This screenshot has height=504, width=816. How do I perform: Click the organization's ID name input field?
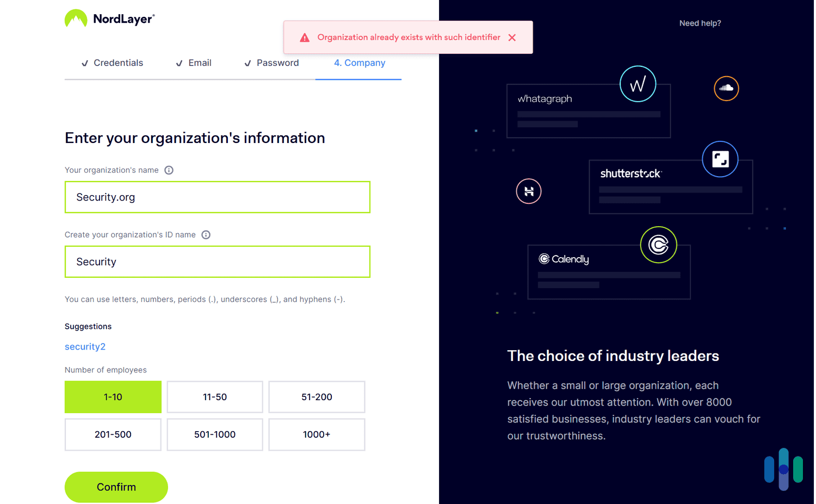(x=218, y=262)
